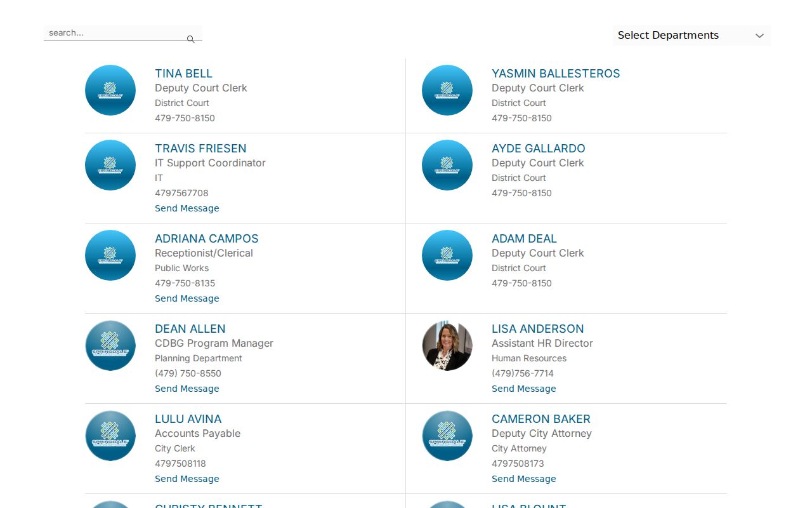Screen dimensions: 812x508
Task: Open Tina Bell's profile avatar
Action: (x=110, y=90)
